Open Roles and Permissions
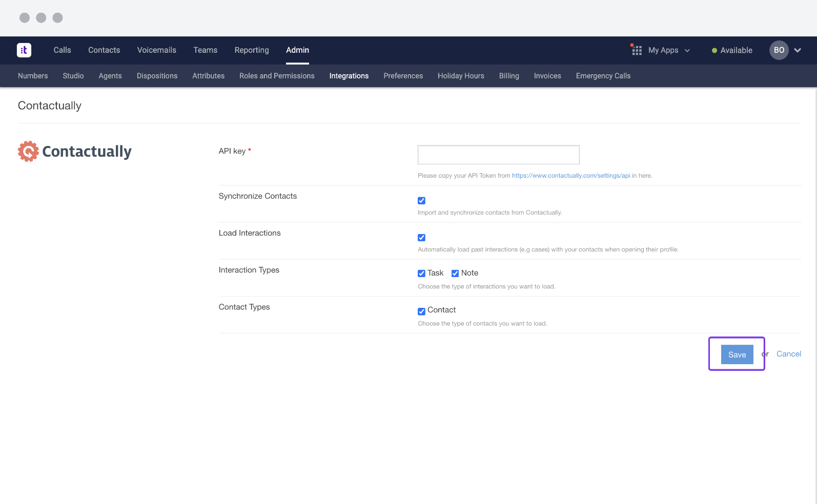The image size is (817, 504). click(x=277, y=76)
